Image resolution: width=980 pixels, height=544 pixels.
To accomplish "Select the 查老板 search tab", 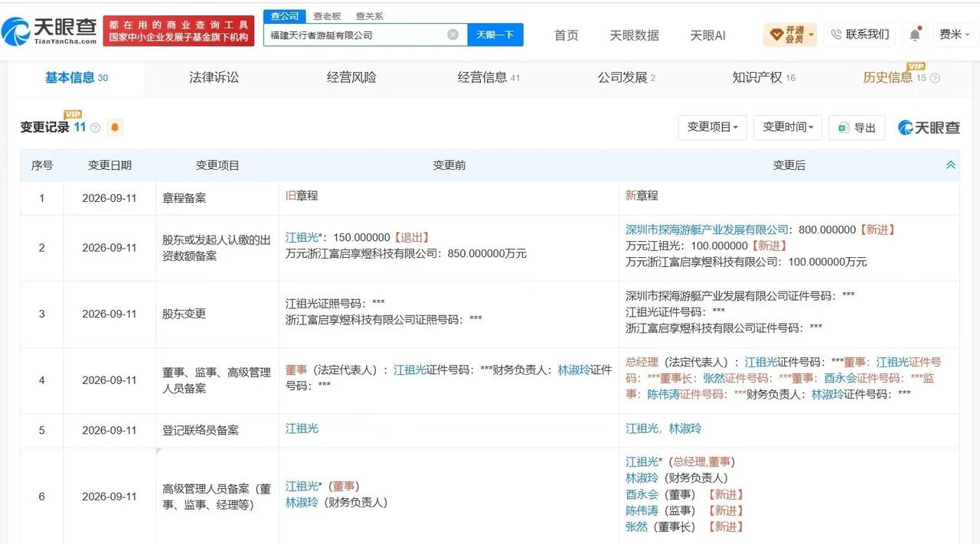I will [327, 16].
